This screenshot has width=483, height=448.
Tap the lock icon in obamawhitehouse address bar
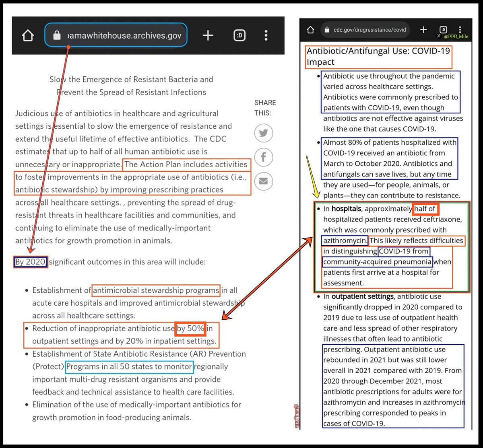(57, 36)
